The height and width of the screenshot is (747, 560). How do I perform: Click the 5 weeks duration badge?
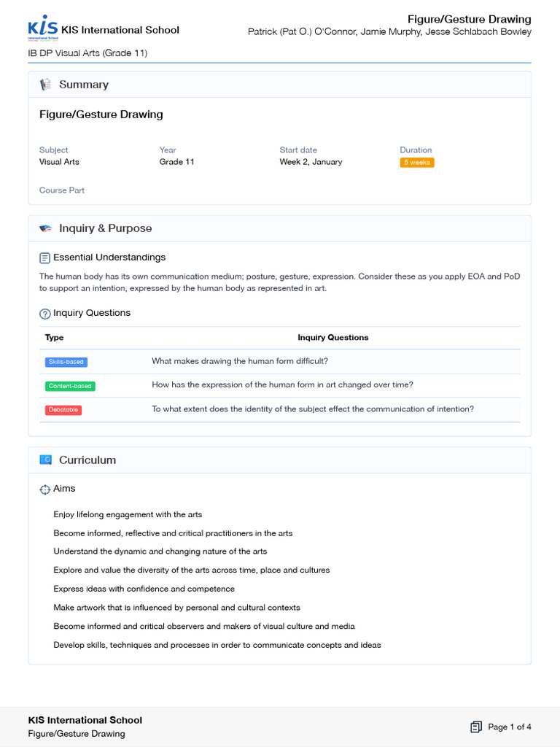pyautogui.click(x=417, y=163)
